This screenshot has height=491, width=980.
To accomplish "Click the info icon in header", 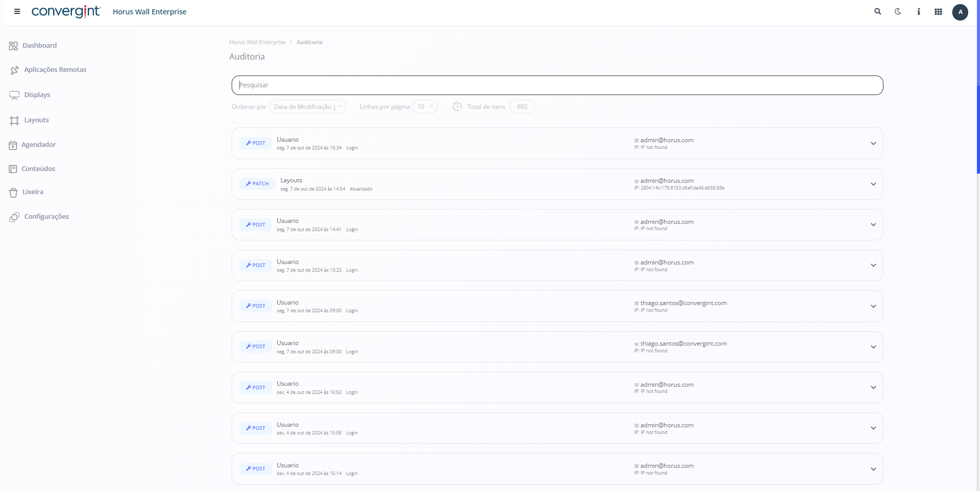I will (x=918, y=11).
